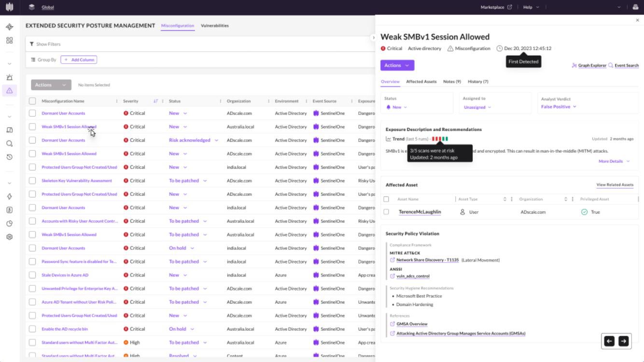Check the TerenceMcLaughlin asset checkbox

click(x=386, y=212)
